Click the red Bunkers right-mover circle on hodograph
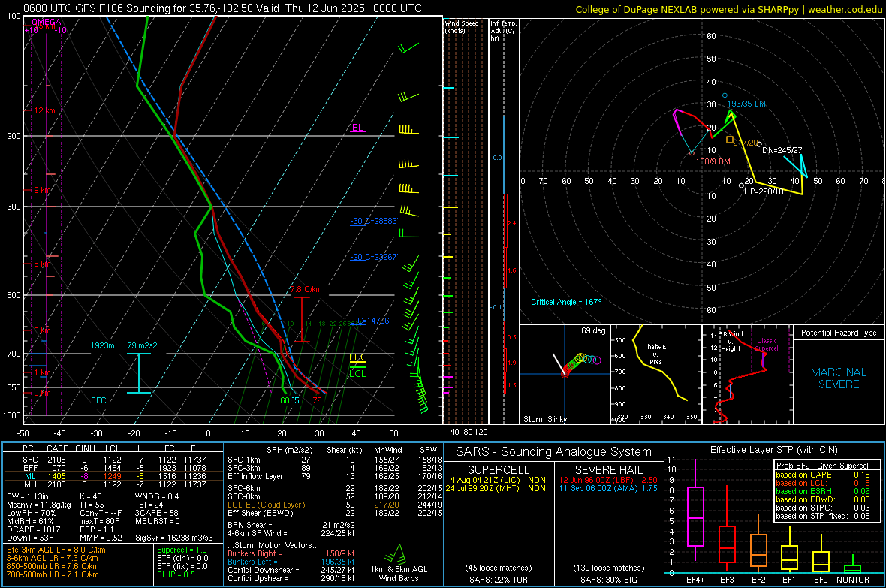The height and width of the screenshot is (588, 886). coord(692,153)
